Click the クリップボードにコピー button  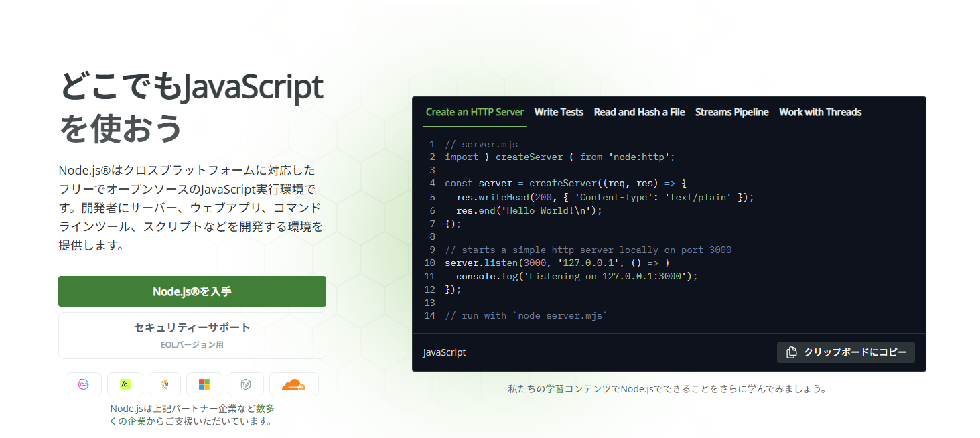click(846, 352)
